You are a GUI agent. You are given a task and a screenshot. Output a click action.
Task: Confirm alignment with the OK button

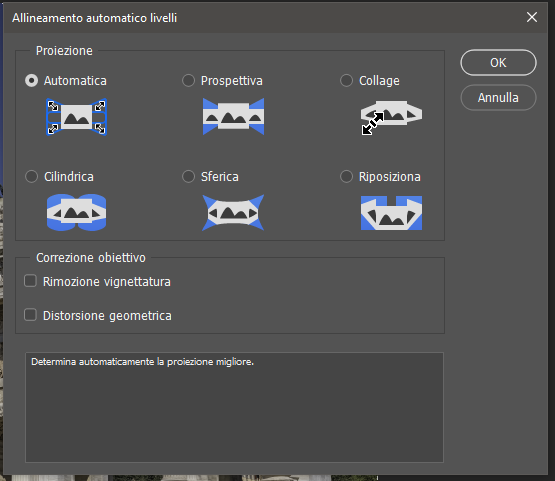[x=498, y=63]
